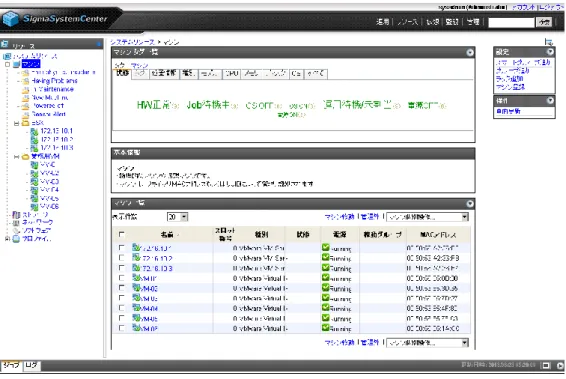Click the storage icon in resource tree

tap(16, 214)
